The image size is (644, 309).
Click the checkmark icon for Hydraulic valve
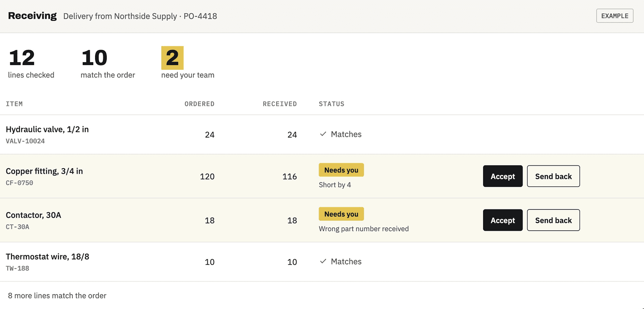pyautogui.click(x=323, y=134)
